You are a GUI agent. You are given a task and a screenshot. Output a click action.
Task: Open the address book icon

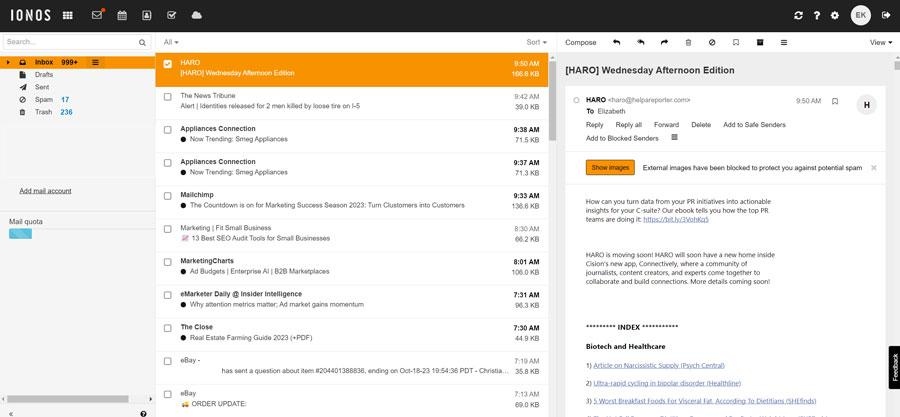[147, 15]
